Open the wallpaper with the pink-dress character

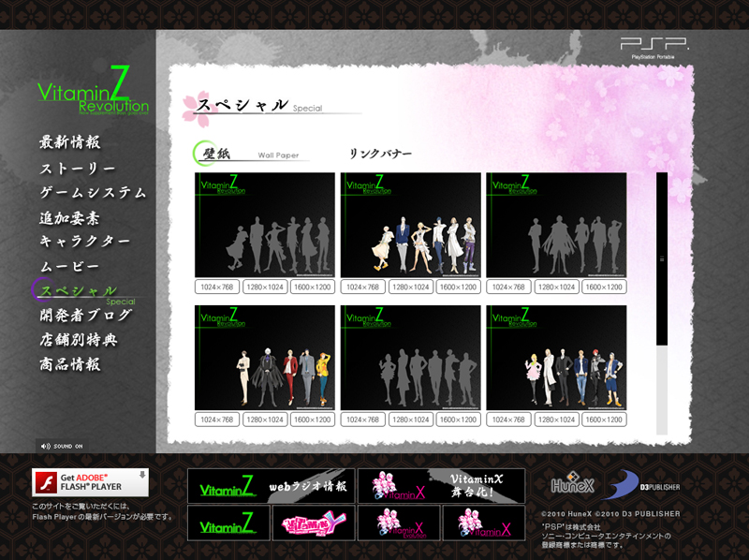(x=556, y=358)
